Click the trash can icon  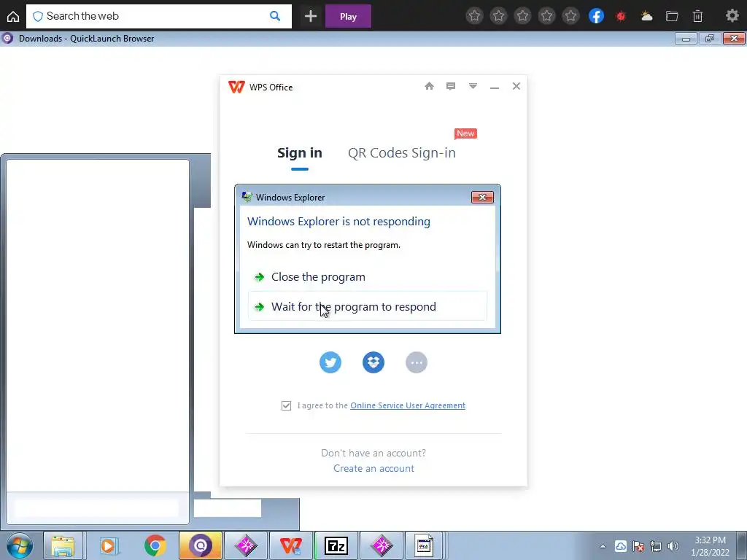[697, 16]
